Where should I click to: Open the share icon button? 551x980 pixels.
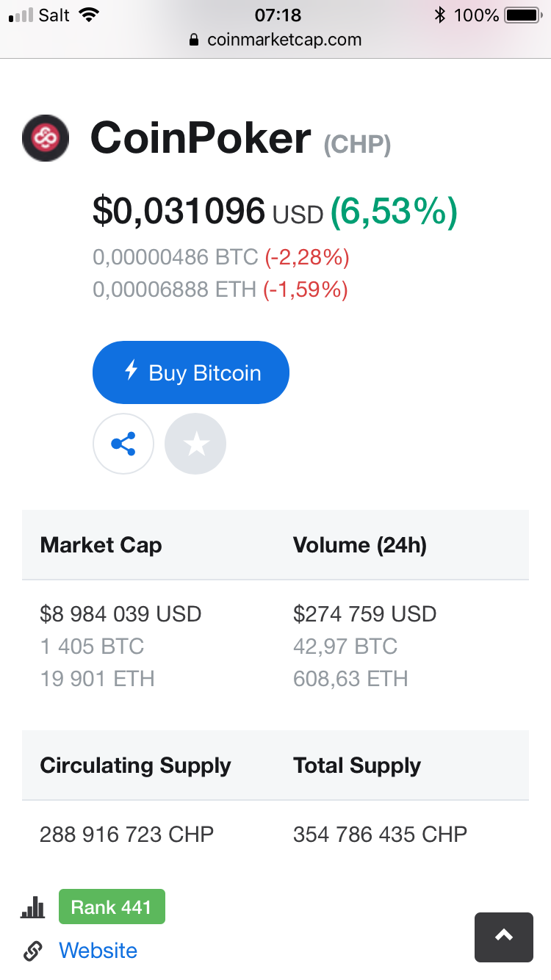(123, 444)
